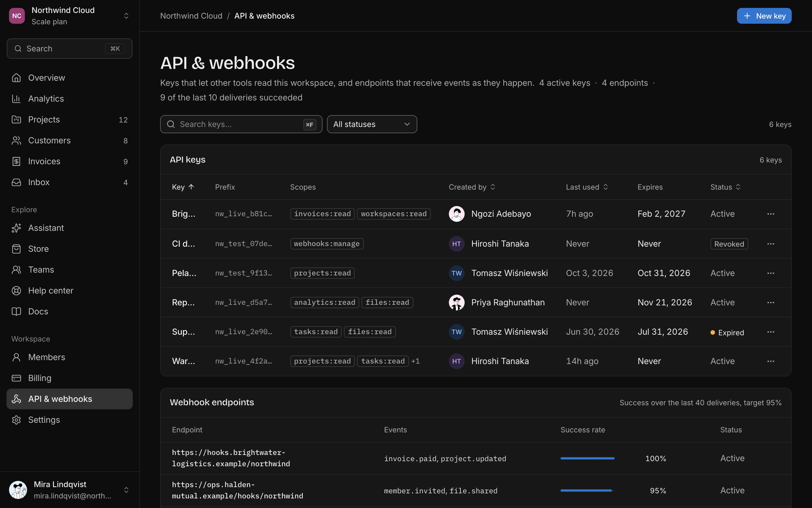Click Ngozi Adebayo's avatar
Image resolution: width=812 pixels, height=508 pixels.
(456, 214)
